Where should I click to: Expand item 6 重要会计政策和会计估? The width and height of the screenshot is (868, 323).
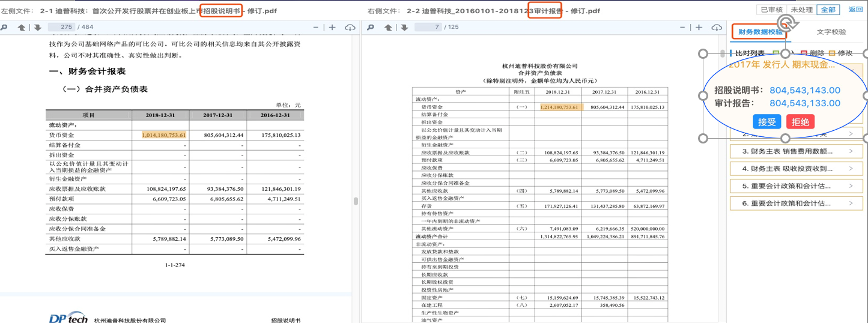[x=797, y=204]
